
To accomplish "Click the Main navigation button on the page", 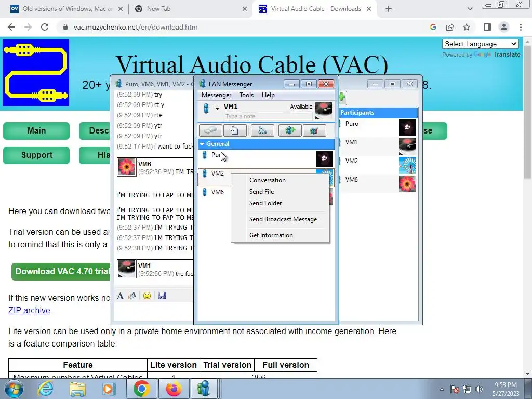I will (36, 131).
